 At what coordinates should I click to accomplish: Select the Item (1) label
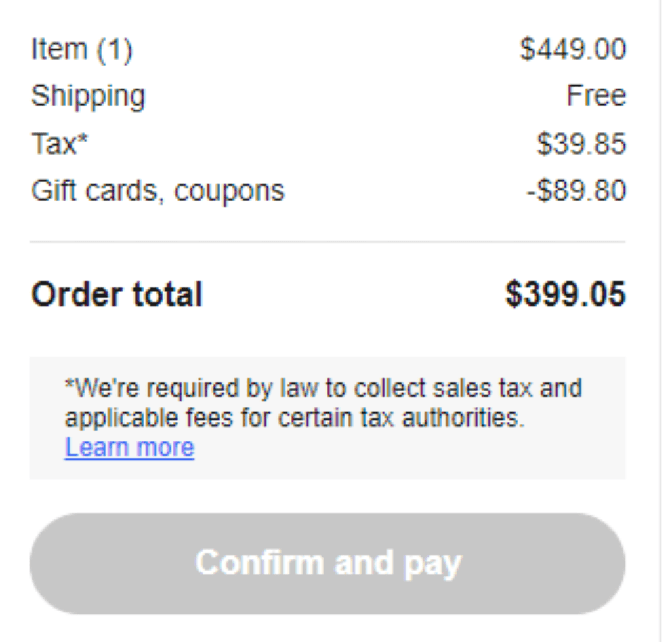[x=82, y=50]
